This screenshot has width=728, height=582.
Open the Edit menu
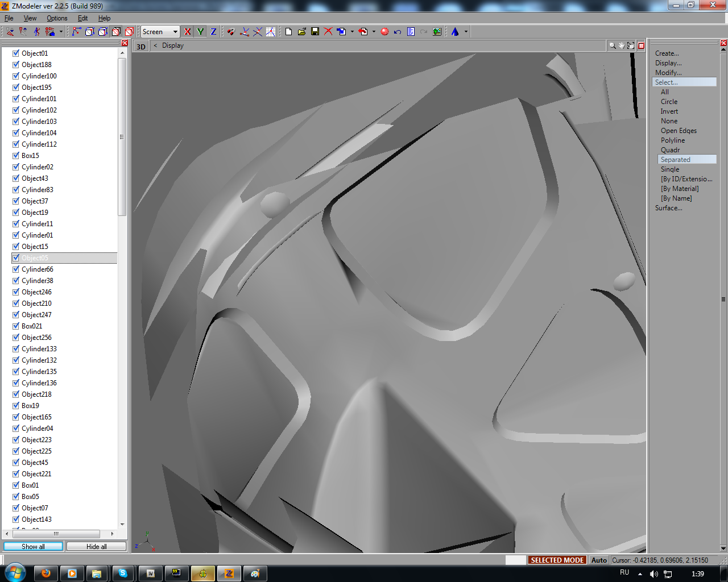click(82, 18)
